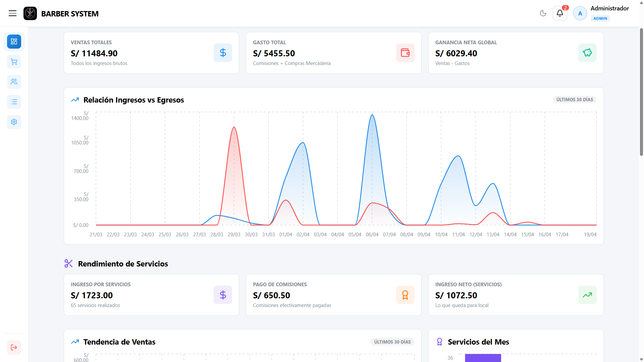The width and height of the screenshot is (644, 362).
Task: Click the Administrador avatar
Action: tap(580, 13)
